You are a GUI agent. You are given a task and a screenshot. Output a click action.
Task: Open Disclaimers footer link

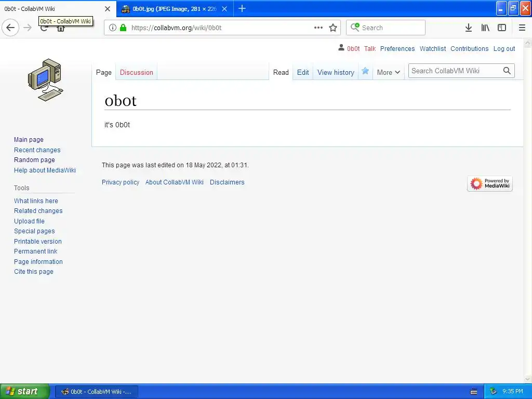[227, 182]
